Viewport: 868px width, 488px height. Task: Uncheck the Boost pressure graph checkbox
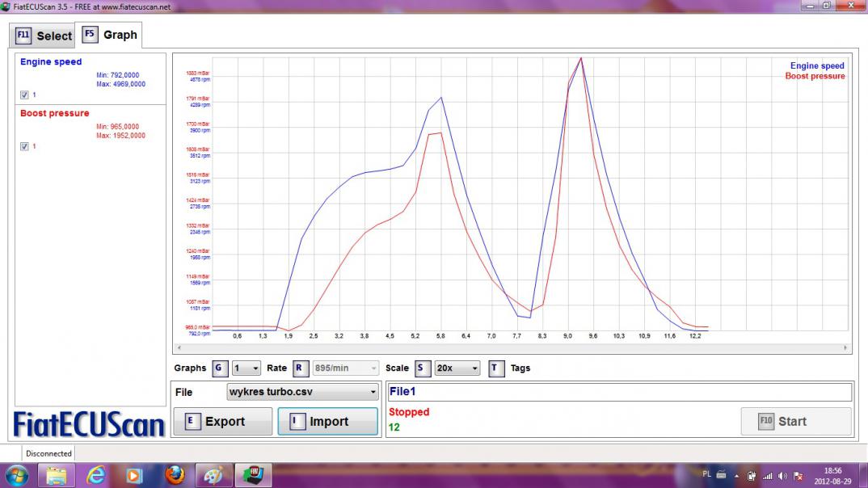point(24,146)
